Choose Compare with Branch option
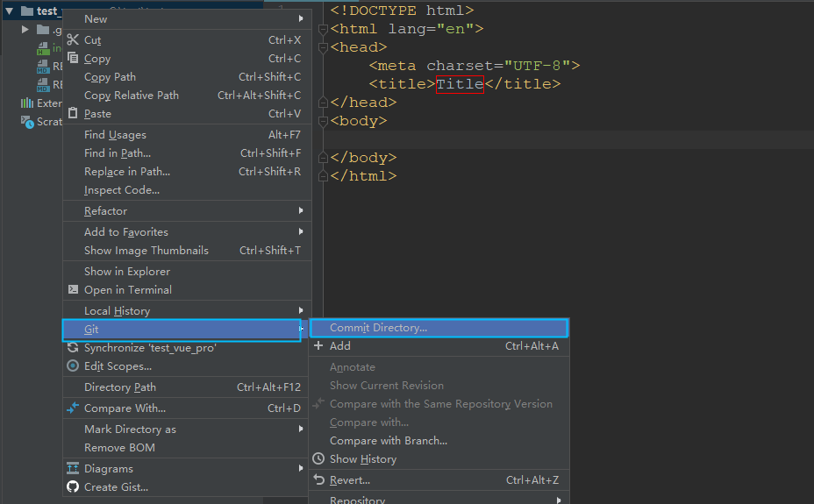This screenshot has height=504, width=814. (388, 441)
